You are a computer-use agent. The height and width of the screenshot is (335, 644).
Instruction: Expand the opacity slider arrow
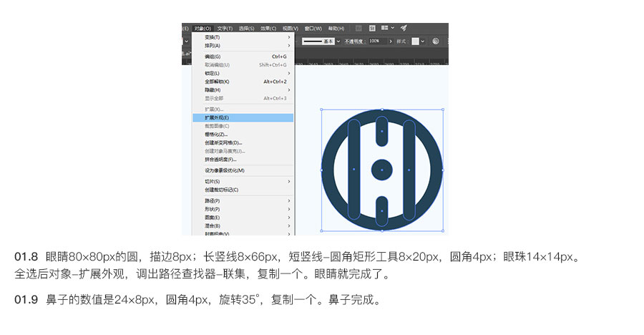point(391,41)
